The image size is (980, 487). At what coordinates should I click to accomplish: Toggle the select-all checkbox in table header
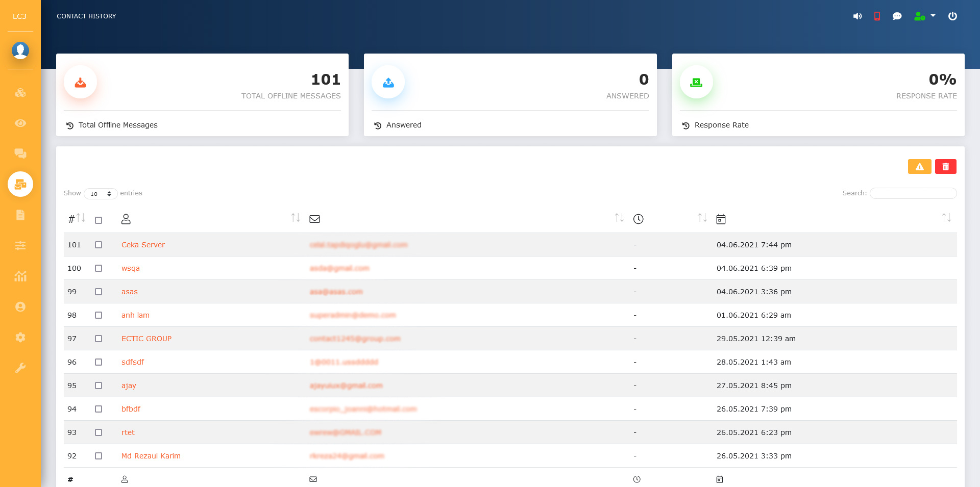[x=99, y=220]
